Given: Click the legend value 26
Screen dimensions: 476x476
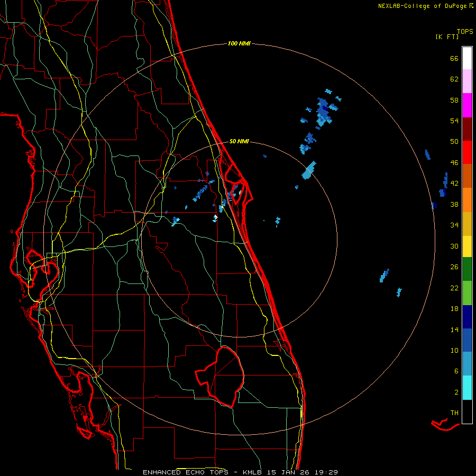Looking at the screenshot, I should [454, 267].
